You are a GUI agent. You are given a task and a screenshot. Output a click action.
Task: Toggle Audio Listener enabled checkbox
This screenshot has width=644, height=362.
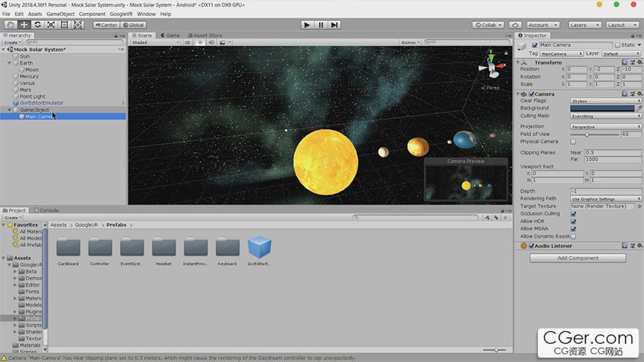[531, 246]
